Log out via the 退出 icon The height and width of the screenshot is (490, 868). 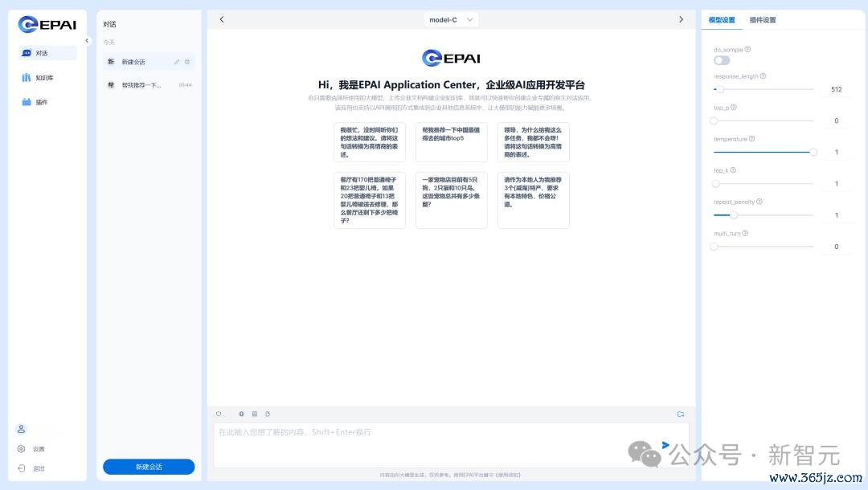coord(21,468)
